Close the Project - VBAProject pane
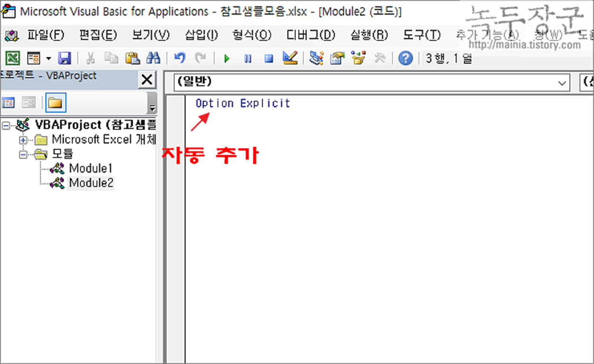594x364 pixels. tap(147, 80)
